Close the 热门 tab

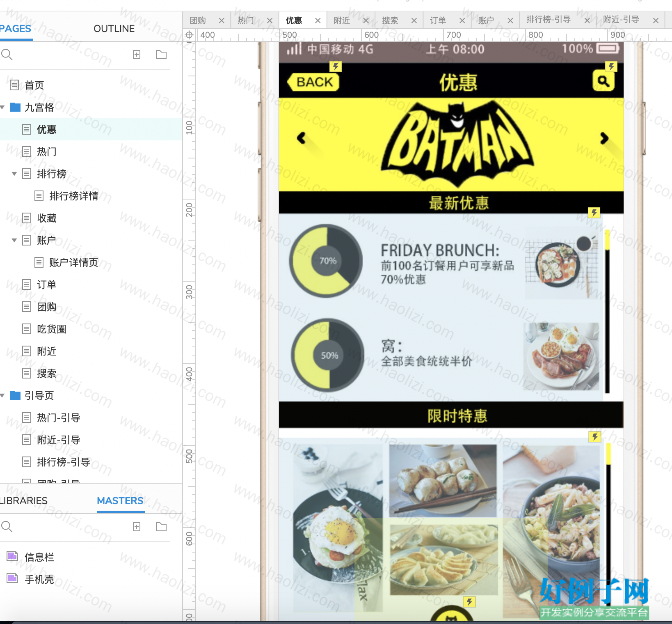click(x=270, y=21)
